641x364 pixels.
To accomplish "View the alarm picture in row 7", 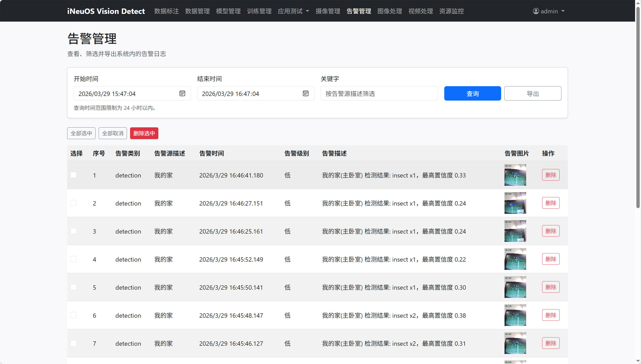I will (515, 343).
